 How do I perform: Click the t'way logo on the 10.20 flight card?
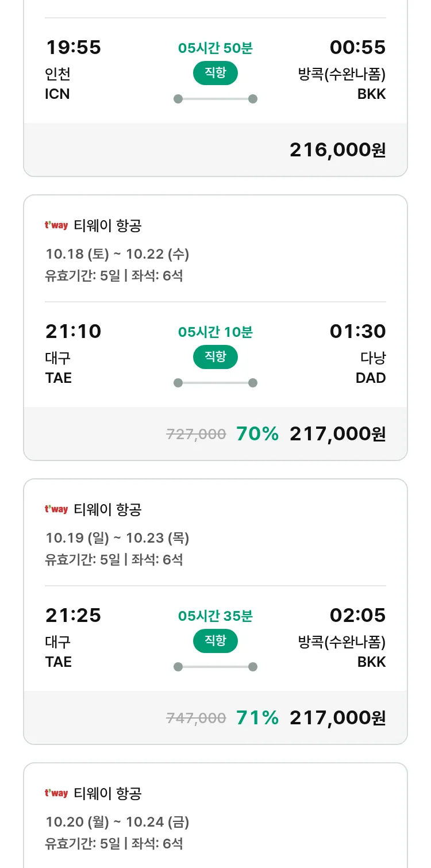[56, 793]
